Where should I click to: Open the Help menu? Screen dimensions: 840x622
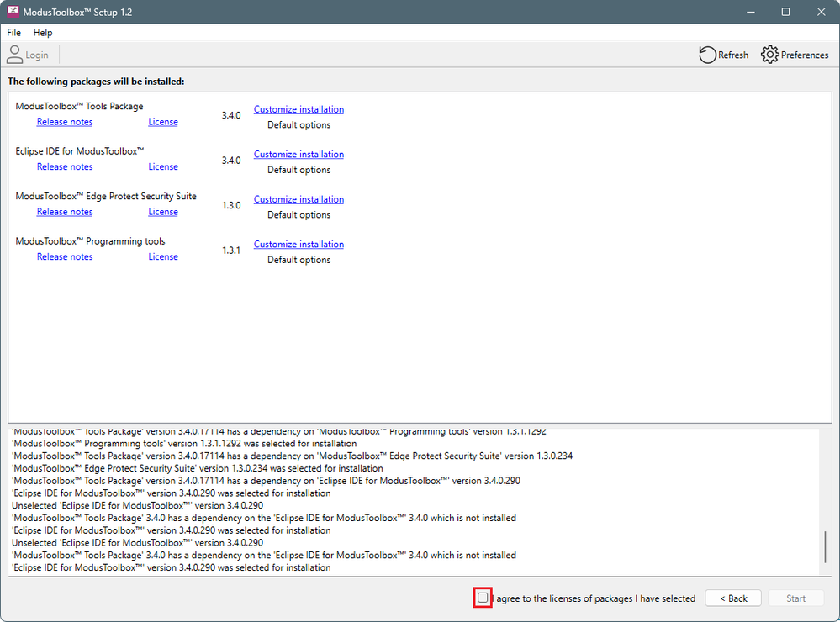pyautogui.click(x=43, y=32)
